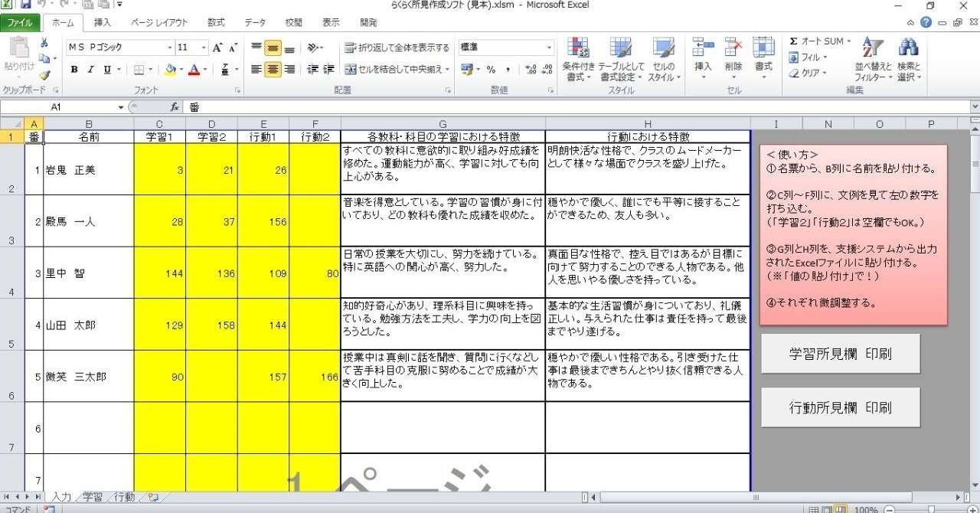The image size is (980, 513).
Task: Click the cell borders icon
Action: (x=139, y=70)
